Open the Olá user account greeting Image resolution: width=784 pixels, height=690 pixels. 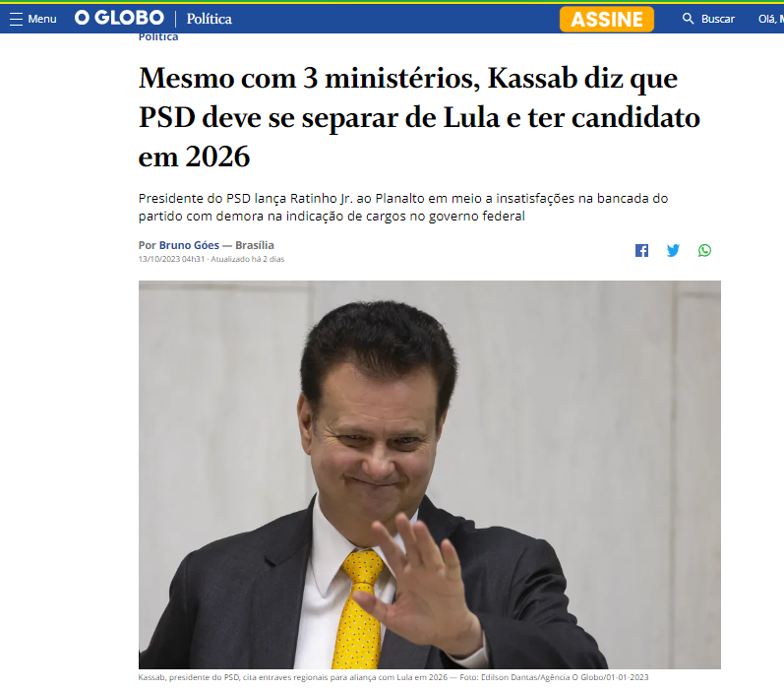pos(770,19)
